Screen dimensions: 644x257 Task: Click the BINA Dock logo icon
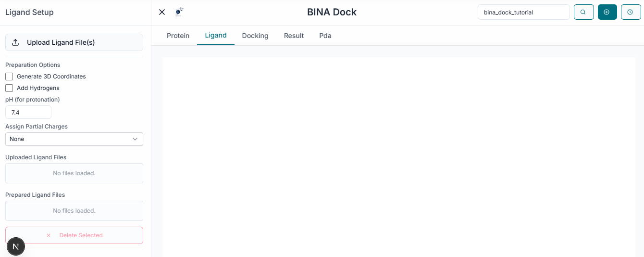(179, 12)
